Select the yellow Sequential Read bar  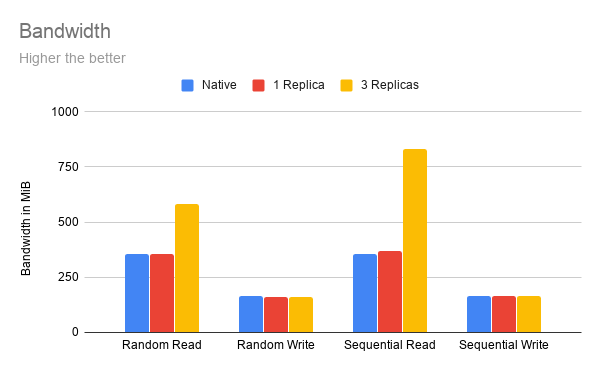click(415, 241)
